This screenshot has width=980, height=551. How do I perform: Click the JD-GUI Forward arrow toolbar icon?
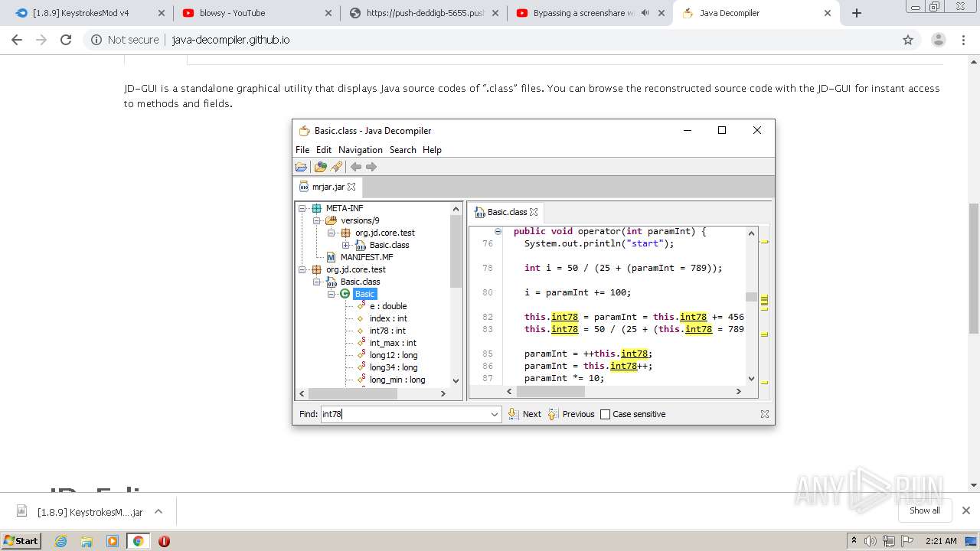(x=371, y=167)
